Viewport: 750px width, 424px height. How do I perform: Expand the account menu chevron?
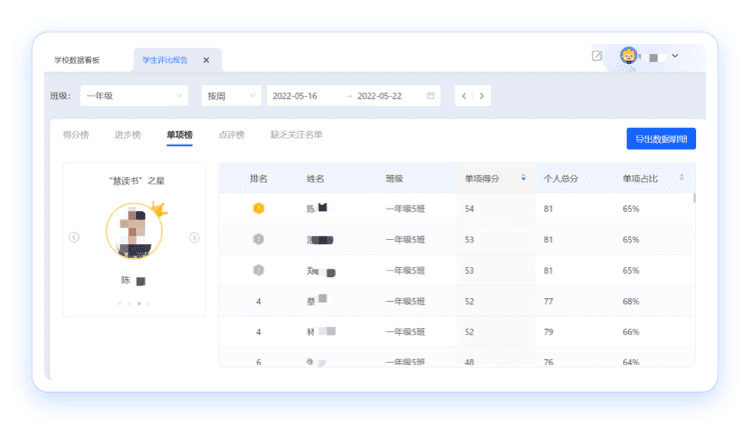(x=676, y=56)
